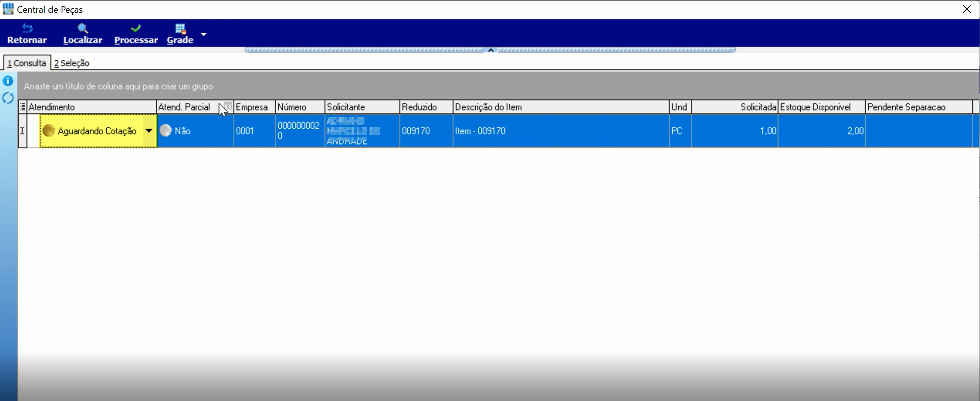Viewport: 980px width, 401px height.
Task: Click the blue information icon
Action: 8,81
